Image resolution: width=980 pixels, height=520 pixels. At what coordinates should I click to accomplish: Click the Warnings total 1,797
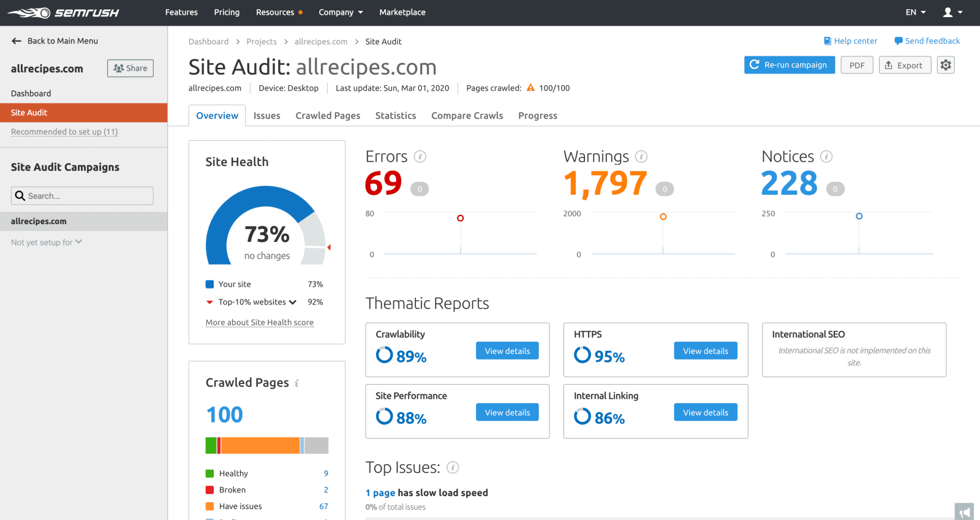[605, 183]
